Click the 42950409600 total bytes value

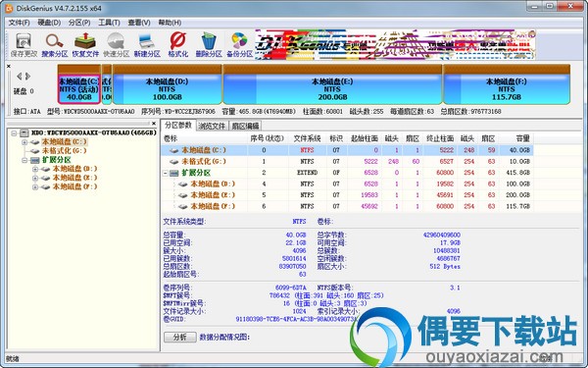[442, 236]
